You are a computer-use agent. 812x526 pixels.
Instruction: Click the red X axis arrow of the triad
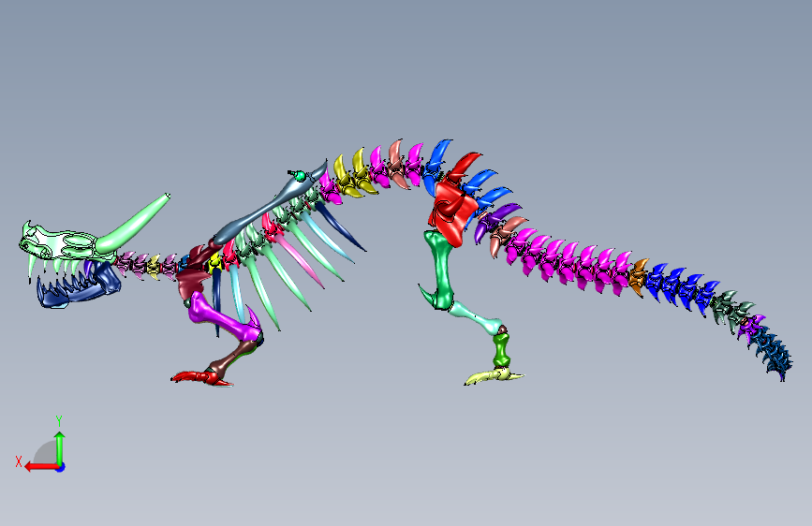click(x=41, y=467)
